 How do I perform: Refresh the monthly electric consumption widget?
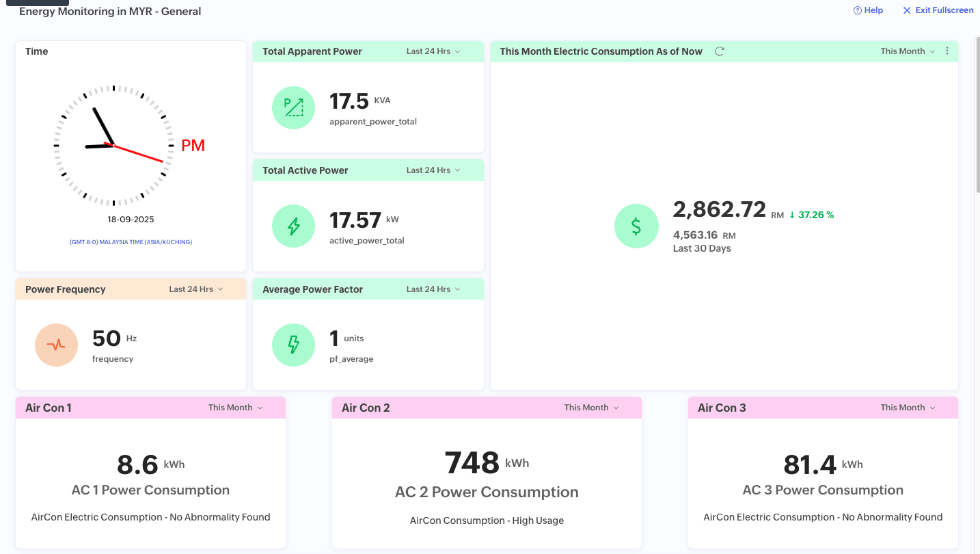coord(719,51)
